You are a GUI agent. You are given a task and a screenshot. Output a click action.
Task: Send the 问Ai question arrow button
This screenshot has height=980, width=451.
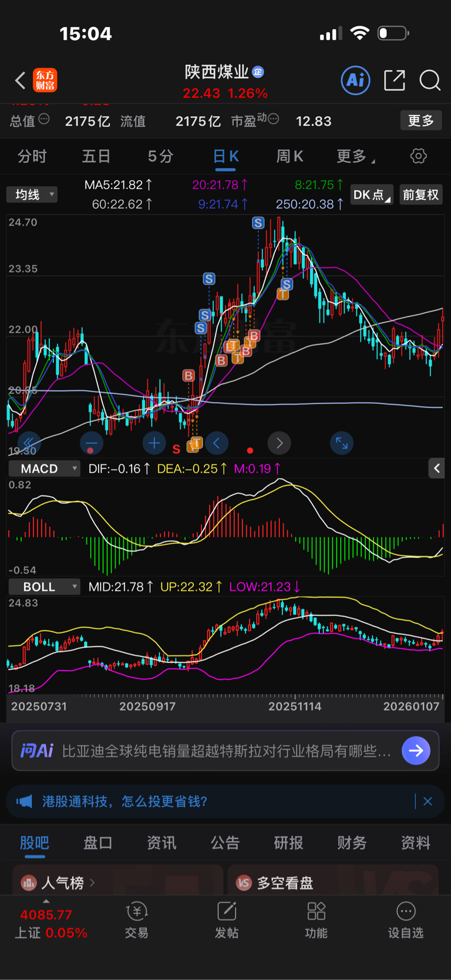click(x=416, y=750)
